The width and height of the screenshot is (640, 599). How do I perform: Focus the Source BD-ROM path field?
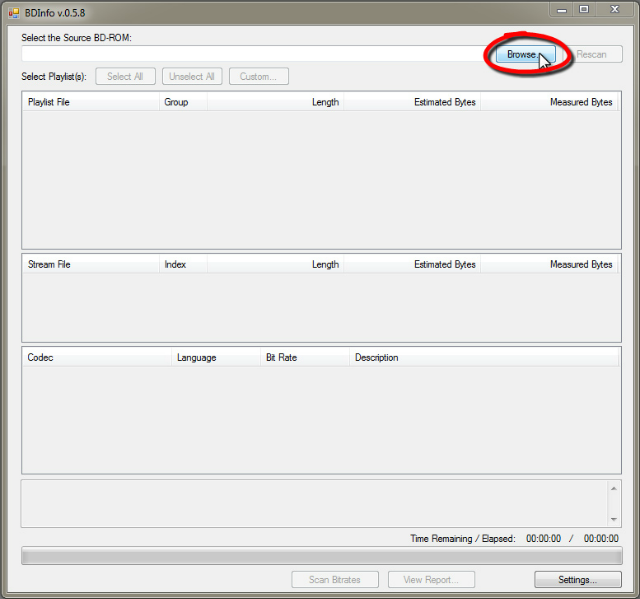click(256, 54)
